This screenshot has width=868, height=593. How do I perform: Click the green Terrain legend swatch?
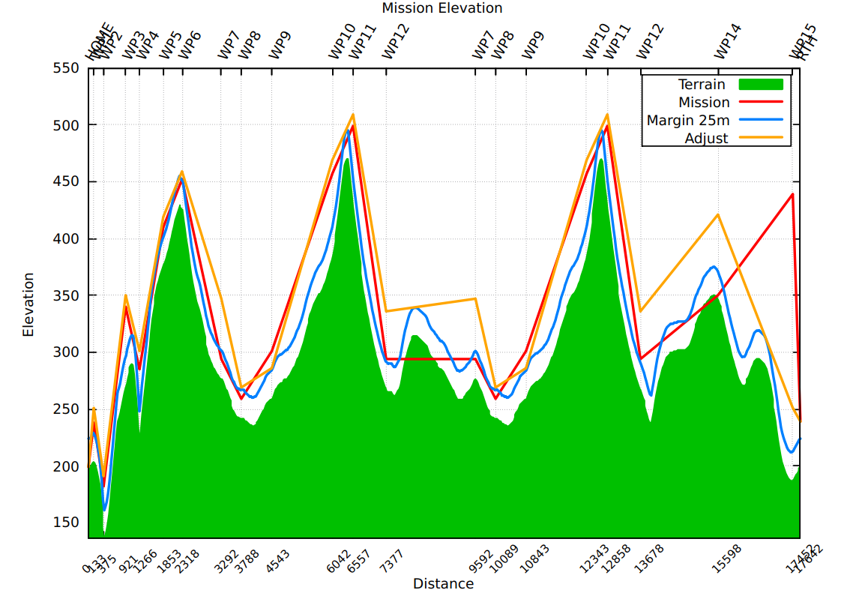click(761, 84)
